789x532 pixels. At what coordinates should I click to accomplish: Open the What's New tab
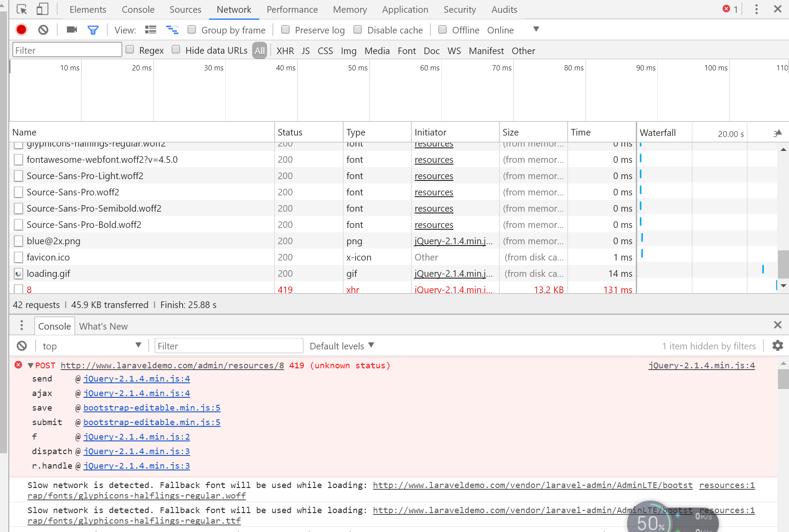[103, 326]
